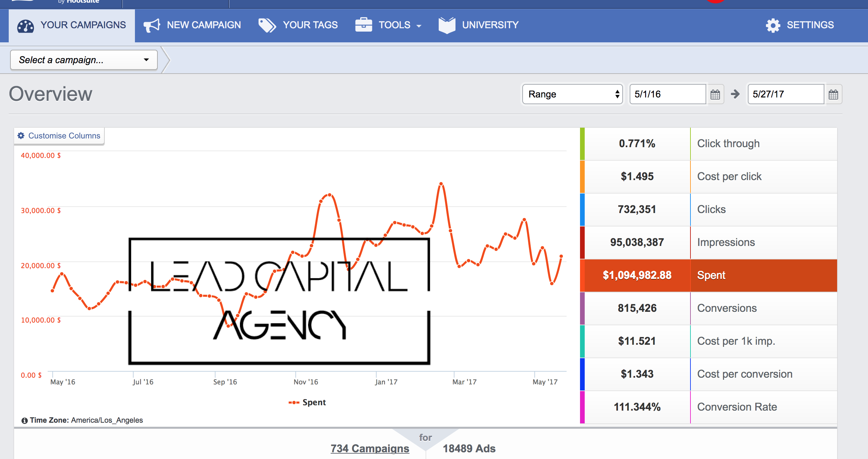Click the Time Zone info icon
This screenshot has width=868, height=459.
(24, 421)
